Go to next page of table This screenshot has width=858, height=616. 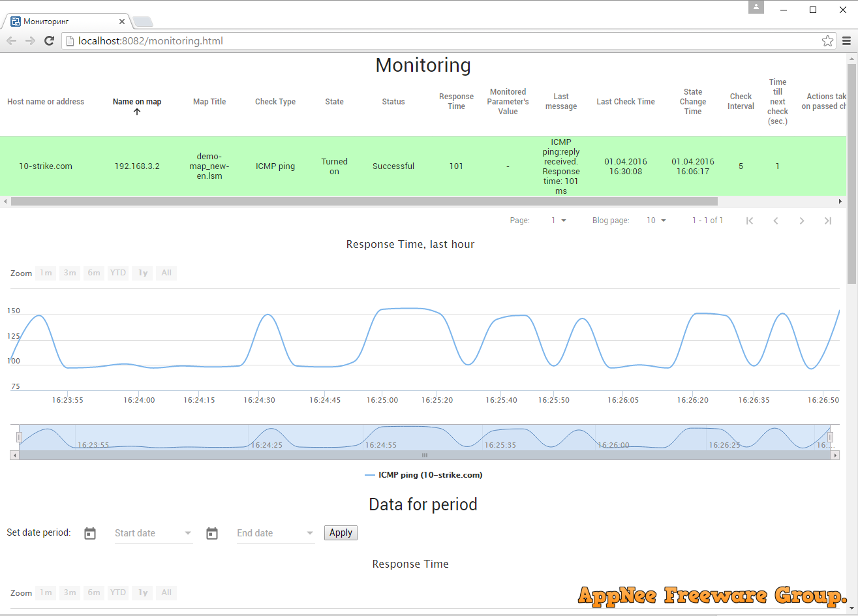click(x=802, y=221)
